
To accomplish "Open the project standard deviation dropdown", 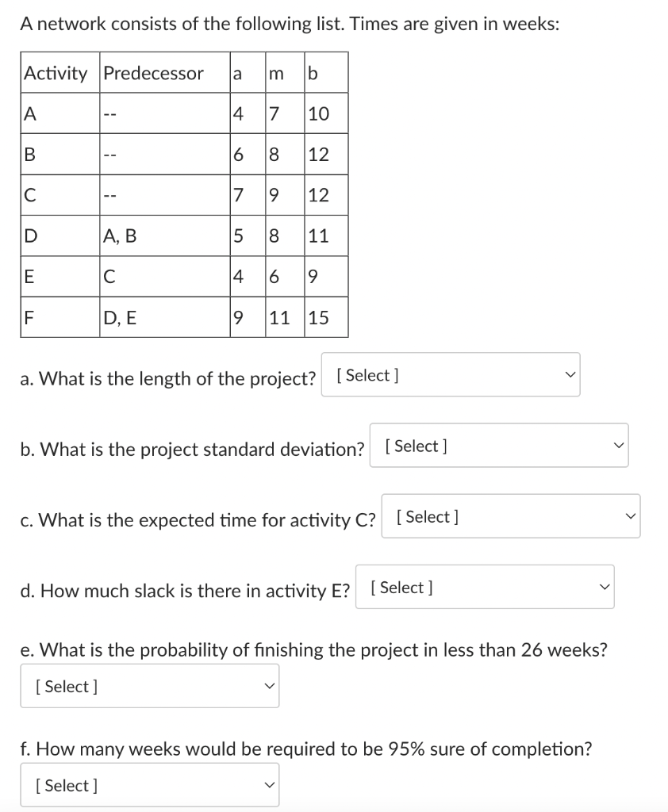I will [x=499, y=446].
